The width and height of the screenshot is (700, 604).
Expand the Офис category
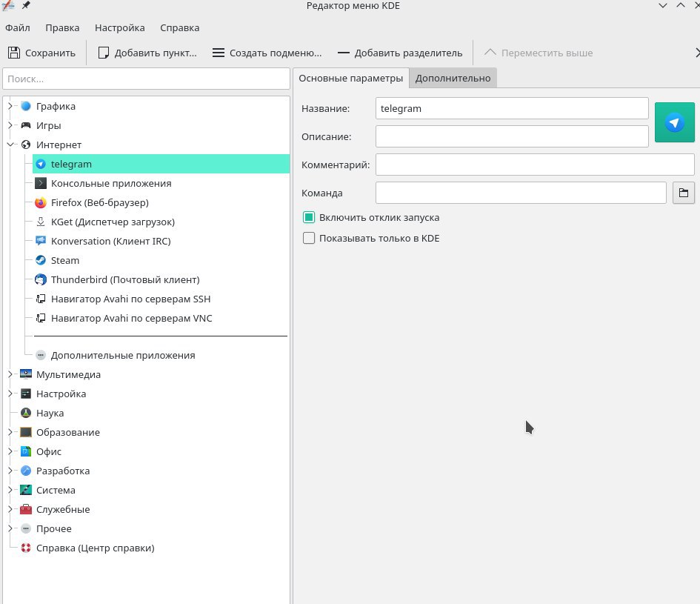10,451
